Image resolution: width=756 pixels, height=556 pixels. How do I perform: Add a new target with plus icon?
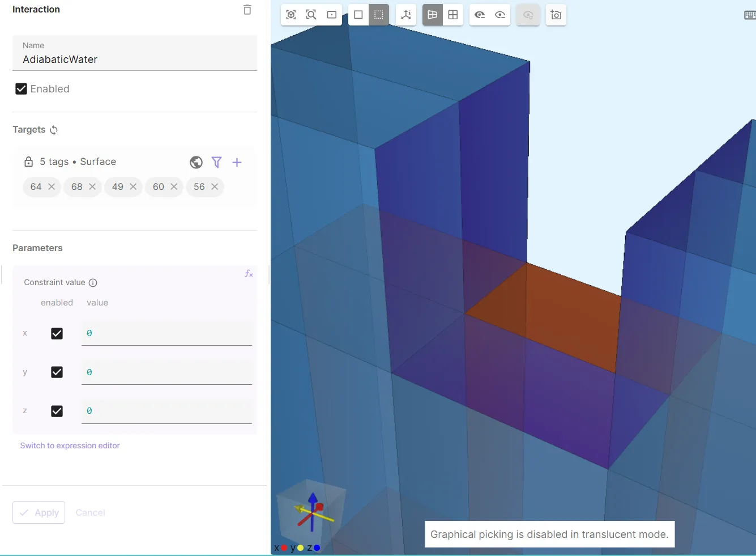click(237, 163)
